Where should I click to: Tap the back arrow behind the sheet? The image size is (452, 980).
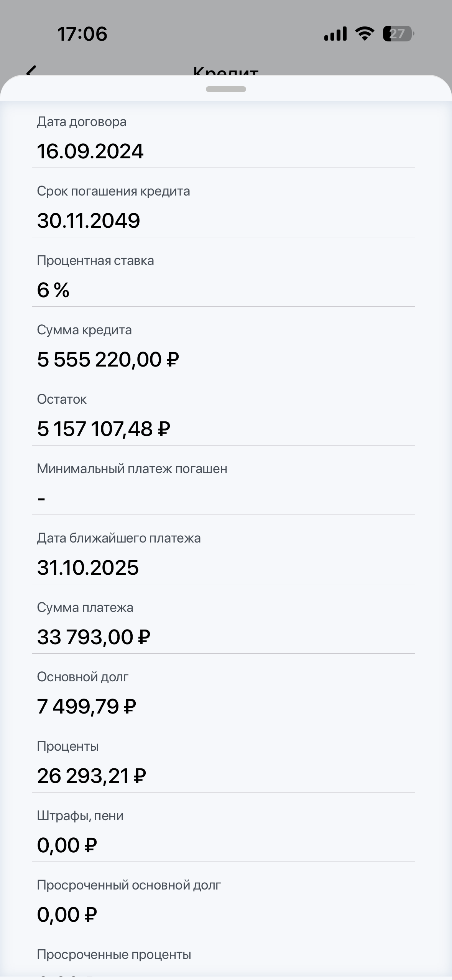point(31,71)
